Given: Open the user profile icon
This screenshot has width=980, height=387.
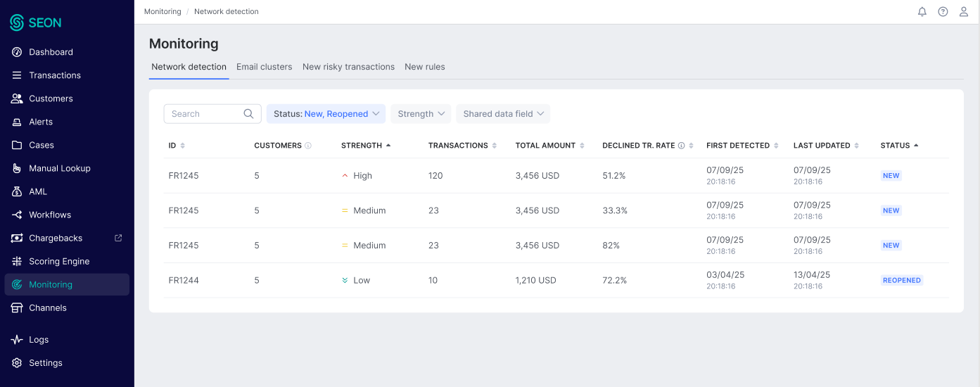Looking at the screenshot, I should [964, 12].
